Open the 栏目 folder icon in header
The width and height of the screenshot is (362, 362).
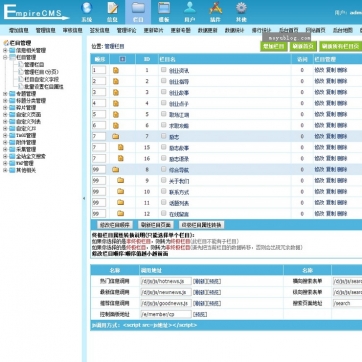pos(138,8)
